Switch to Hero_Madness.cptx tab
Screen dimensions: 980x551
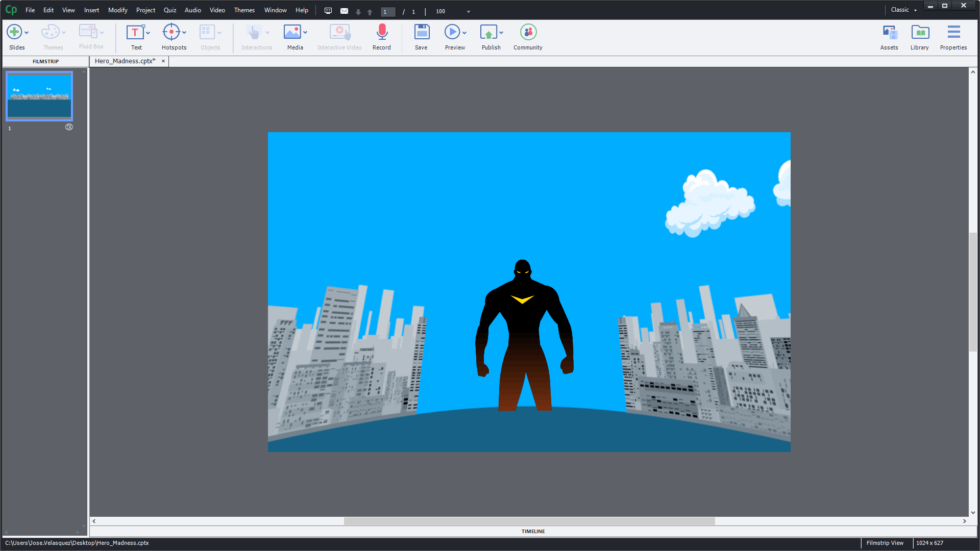[125, 61]
